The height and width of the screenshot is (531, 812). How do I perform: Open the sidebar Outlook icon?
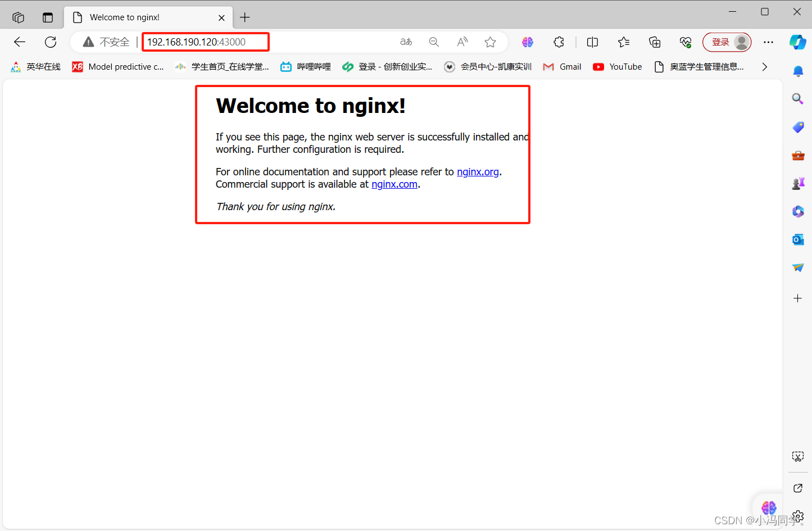coord(798,240)
